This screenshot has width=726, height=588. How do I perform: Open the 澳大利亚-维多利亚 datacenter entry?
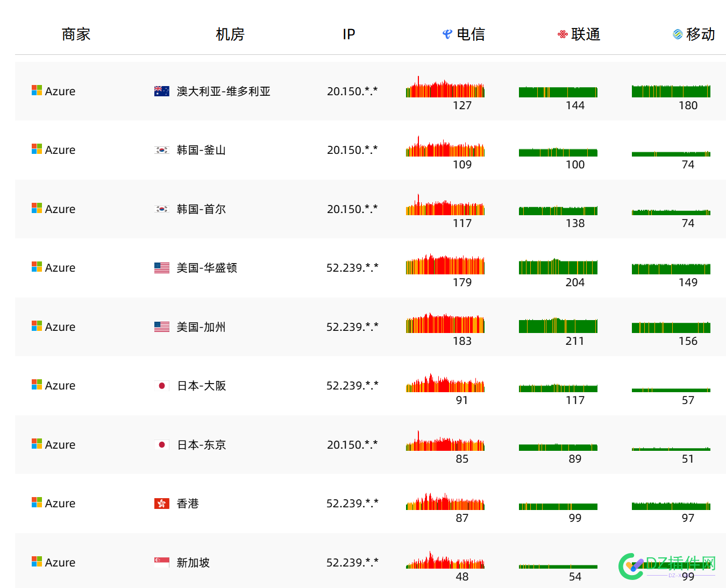(x=224, y=91)
